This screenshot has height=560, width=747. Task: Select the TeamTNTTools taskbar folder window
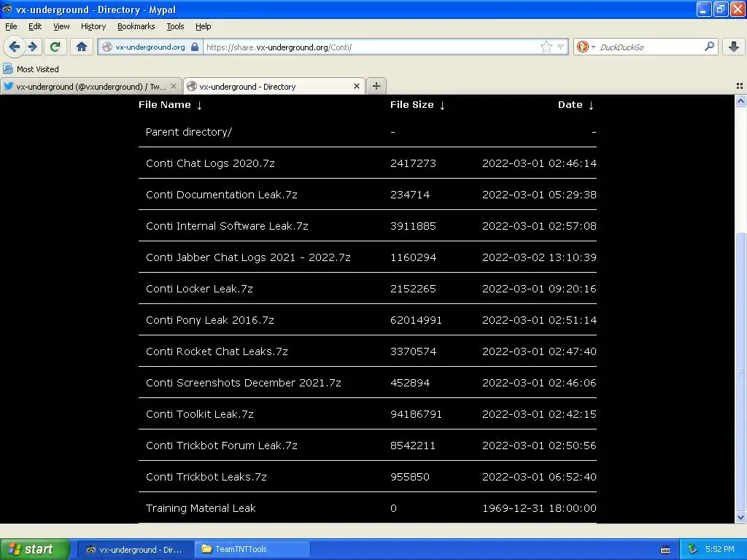point(252,550)
